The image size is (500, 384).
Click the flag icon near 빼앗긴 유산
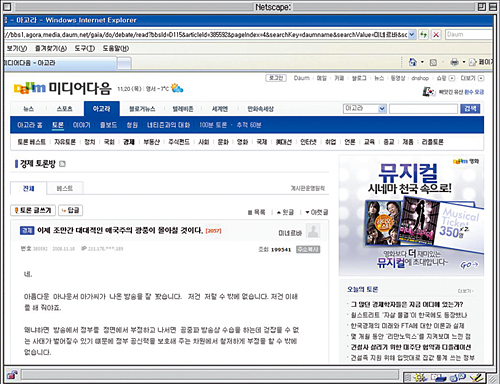tap(429, 92)
